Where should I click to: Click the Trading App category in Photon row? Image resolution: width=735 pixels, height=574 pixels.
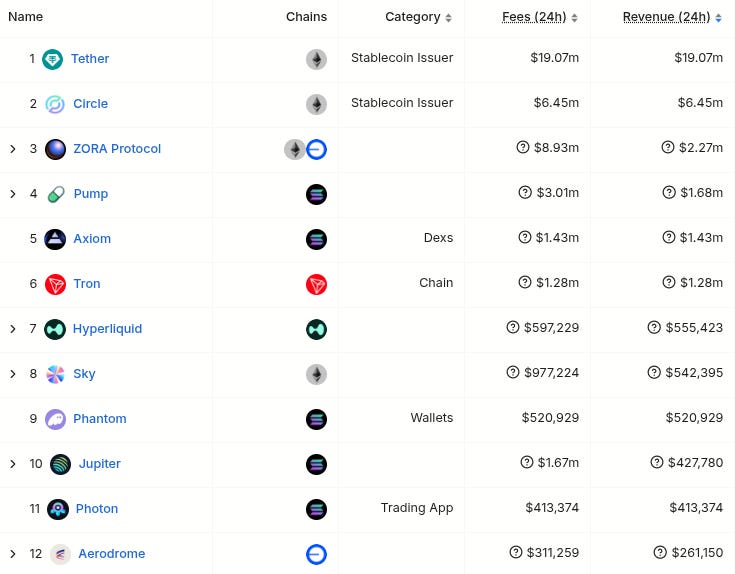coord(417,508)
